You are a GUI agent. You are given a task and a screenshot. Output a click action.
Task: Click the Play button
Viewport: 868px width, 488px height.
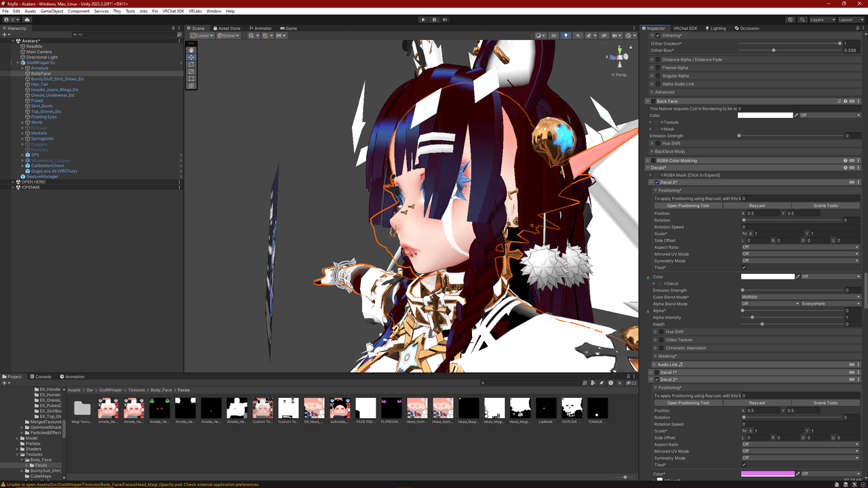[x=423, y=20]
